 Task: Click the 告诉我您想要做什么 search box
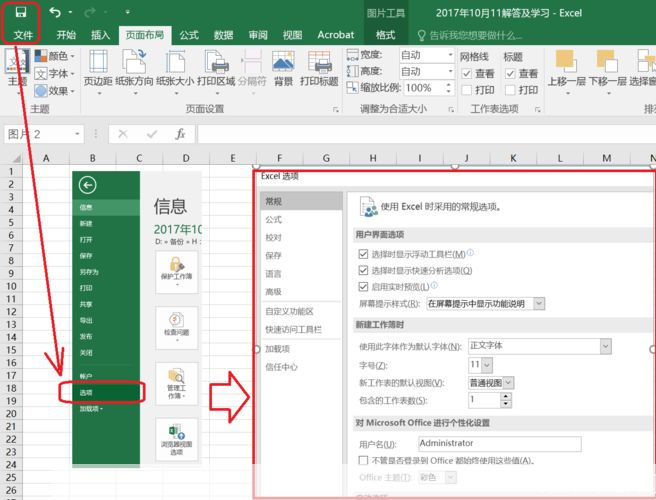pos(470,35)
